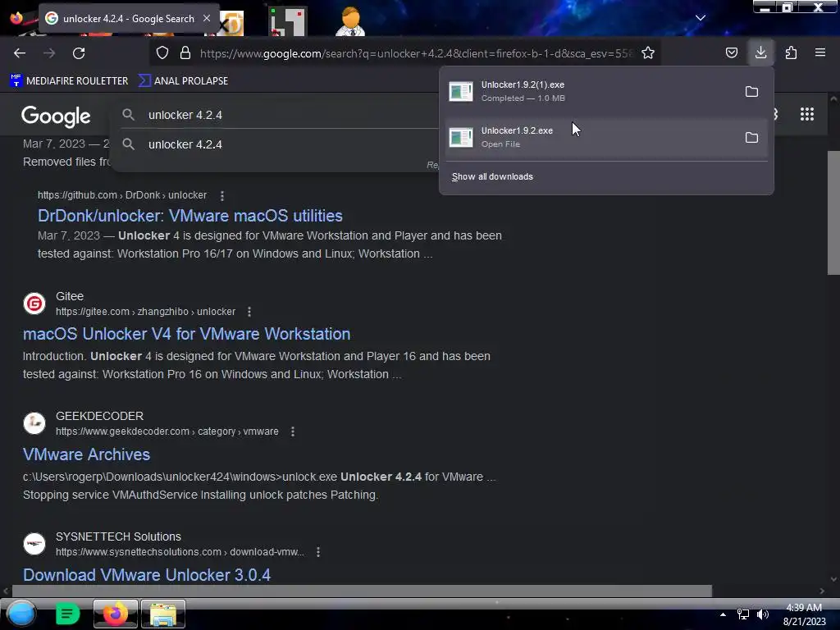Click the browser forward arrow
The width and height of the screenshot is (840, 630).
click(x=49, y=53)
